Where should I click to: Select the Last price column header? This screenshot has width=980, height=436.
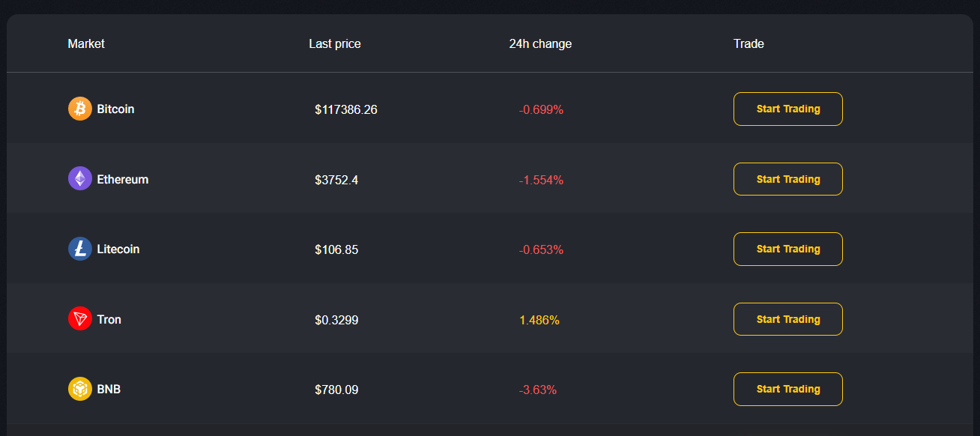coord(335,43)
